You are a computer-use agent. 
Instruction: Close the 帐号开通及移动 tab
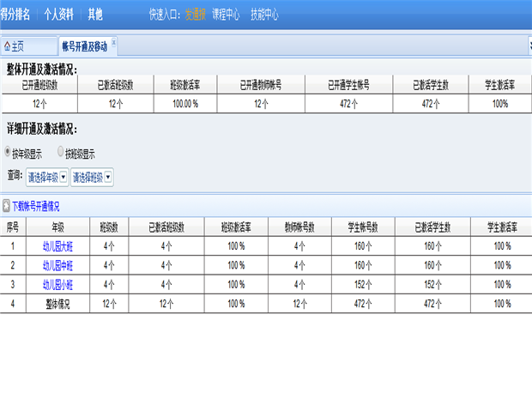[x=114, y=42]
